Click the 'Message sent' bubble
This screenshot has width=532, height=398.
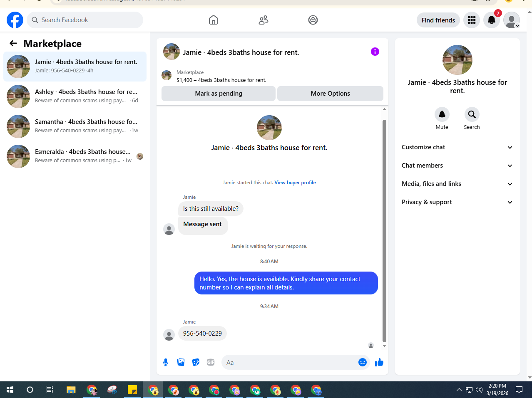click(203, 225)
